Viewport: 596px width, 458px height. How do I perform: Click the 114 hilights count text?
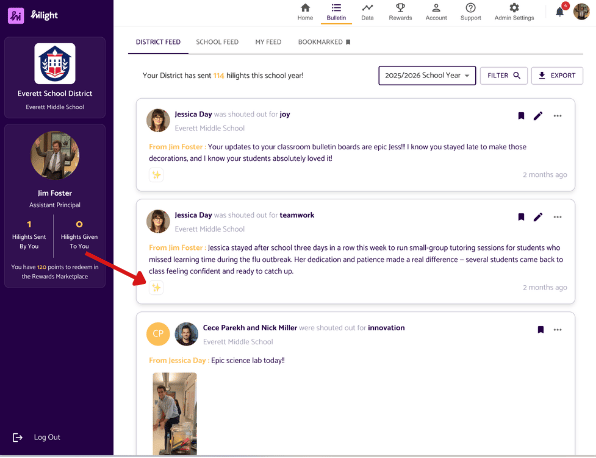(x=219, y=76)
